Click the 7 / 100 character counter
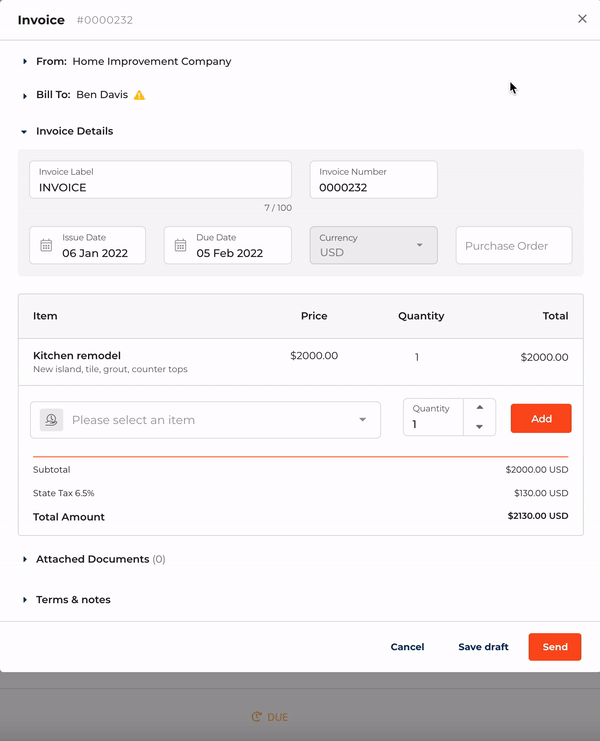This screenshot has width=600, height=741. point(278,208)
